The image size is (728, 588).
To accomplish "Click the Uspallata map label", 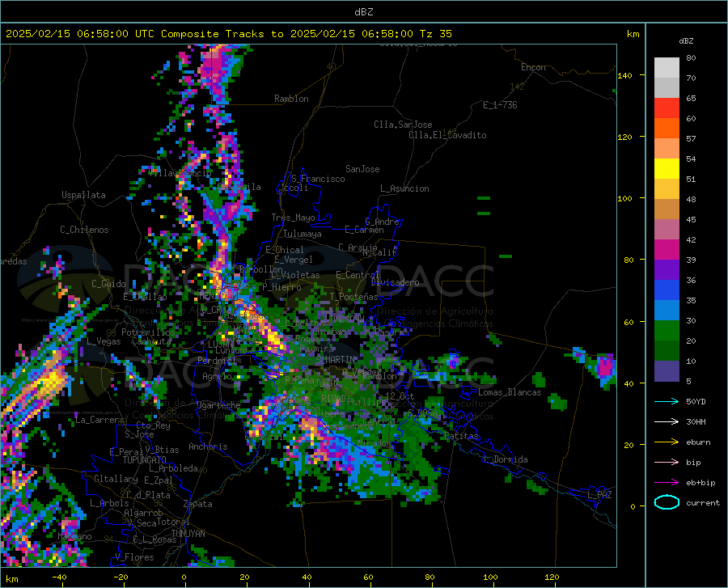I will pos(83,195).
